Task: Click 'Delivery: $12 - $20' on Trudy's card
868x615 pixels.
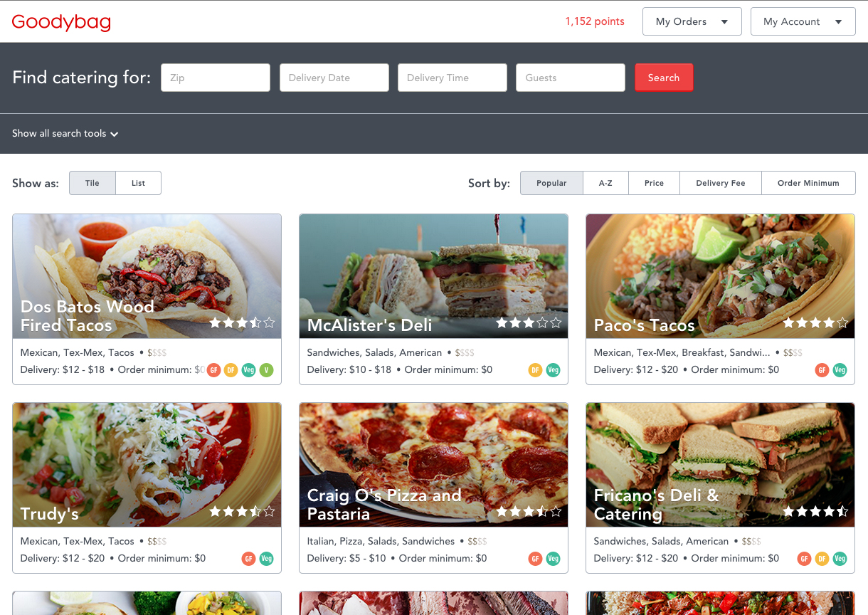Action: pyautogui.click(x=63, y=559)
